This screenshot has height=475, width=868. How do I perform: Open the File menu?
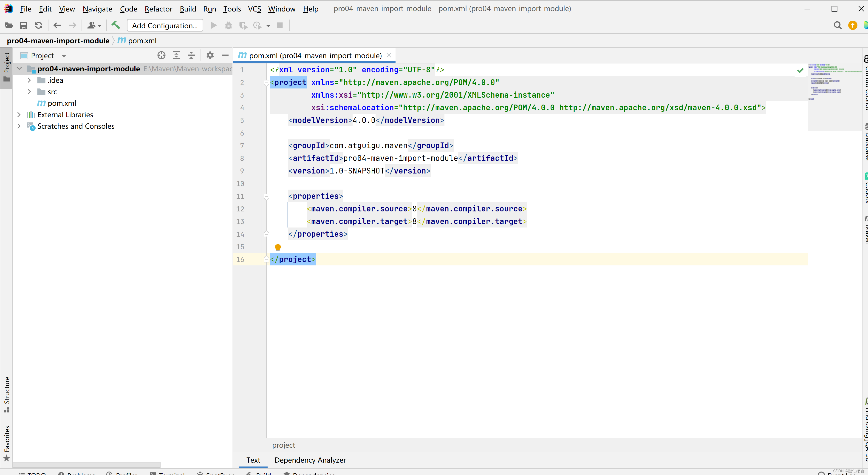(25, 9)
